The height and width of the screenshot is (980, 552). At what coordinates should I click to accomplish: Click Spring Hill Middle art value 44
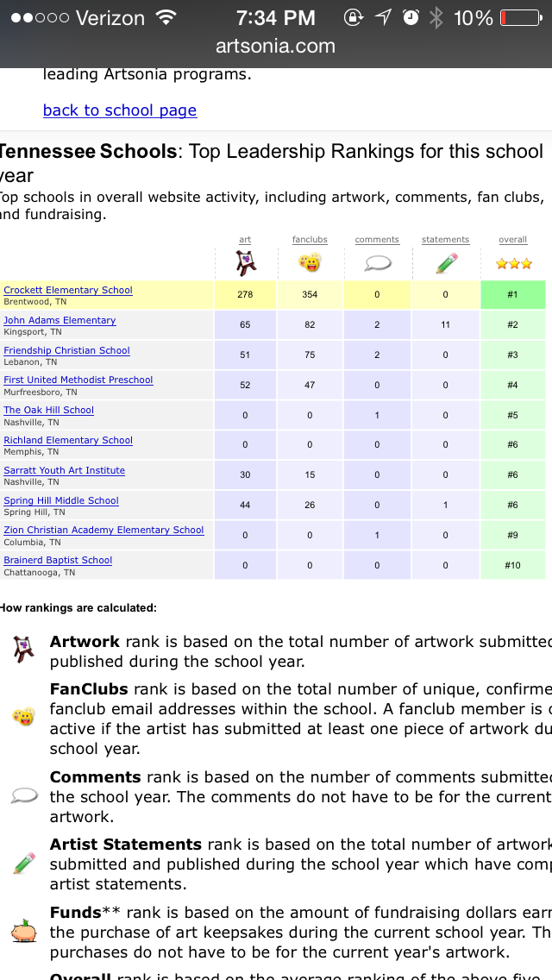[x=245, y=505]
